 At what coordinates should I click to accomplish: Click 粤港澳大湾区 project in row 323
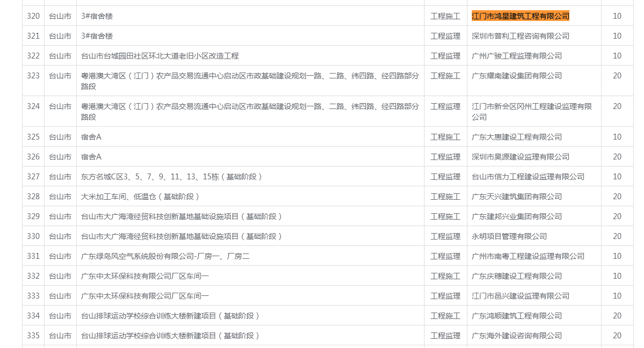(250, 81)
